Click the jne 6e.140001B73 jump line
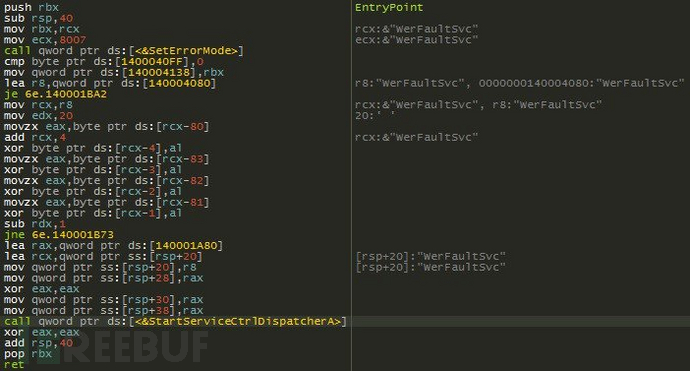 click(59, 234)
